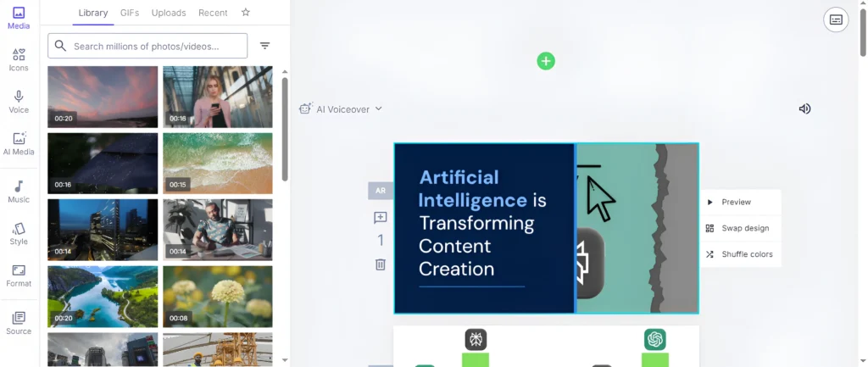This screenshot has width=868, height=367.
Task: Select the dark umbrella rain video thumbnail
Action: [103, 164]
